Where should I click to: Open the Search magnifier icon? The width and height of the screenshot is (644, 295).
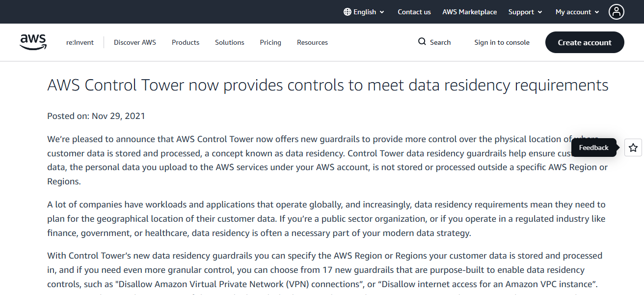[421, 42]
